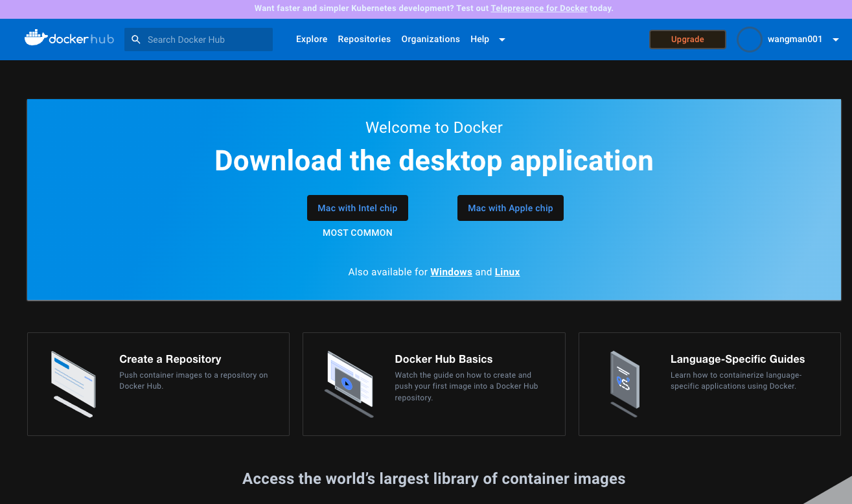The image size is (852, 504).
Task: Open the Docker Hub Basics card title
Action: (444, 359)
